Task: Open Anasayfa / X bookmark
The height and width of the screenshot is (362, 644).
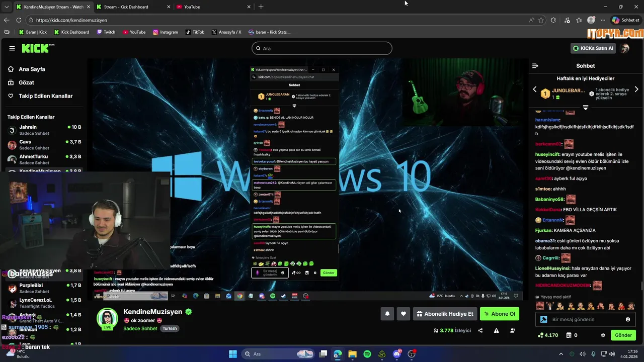Action: point(226,32)
